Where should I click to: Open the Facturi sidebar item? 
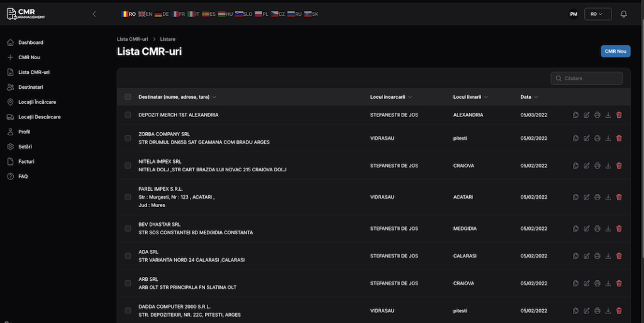26,162
